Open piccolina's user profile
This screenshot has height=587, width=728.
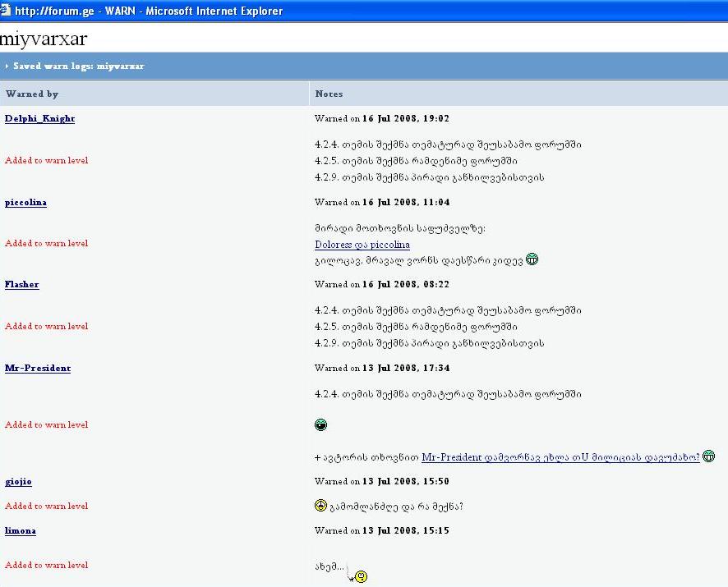(x=25, y=202)
